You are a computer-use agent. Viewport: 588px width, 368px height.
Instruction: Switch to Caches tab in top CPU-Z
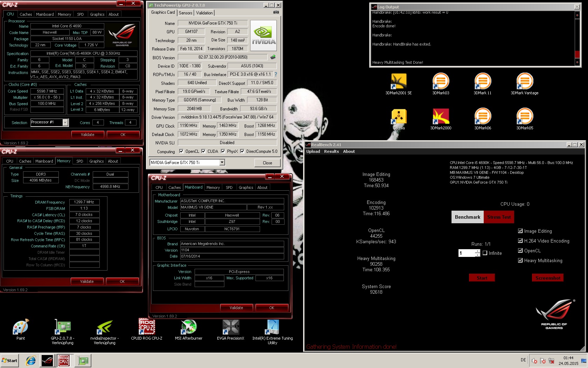(26, 14)
